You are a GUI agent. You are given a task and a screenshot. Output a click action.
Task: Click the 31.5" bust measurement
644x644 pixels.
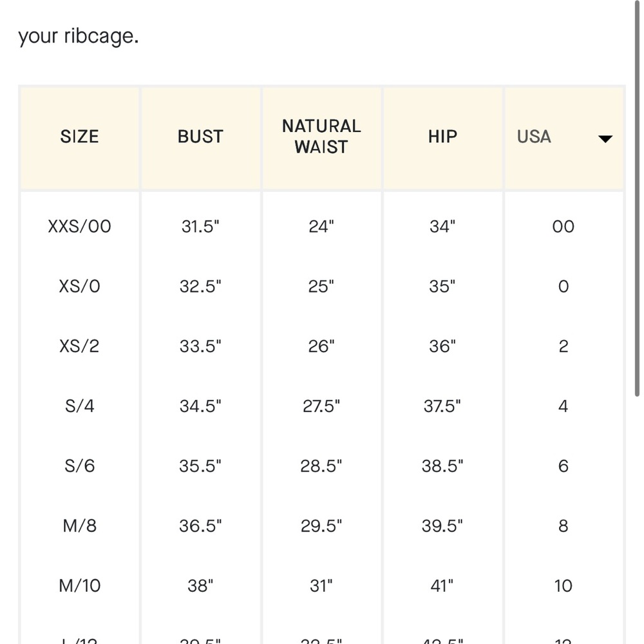(200, 226)
